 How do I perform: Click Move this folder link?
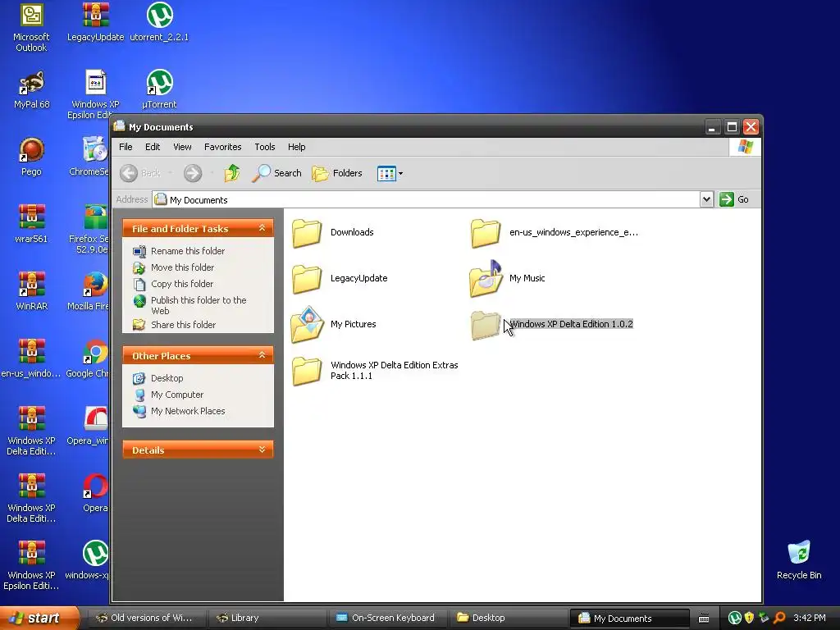click(182, 267)
